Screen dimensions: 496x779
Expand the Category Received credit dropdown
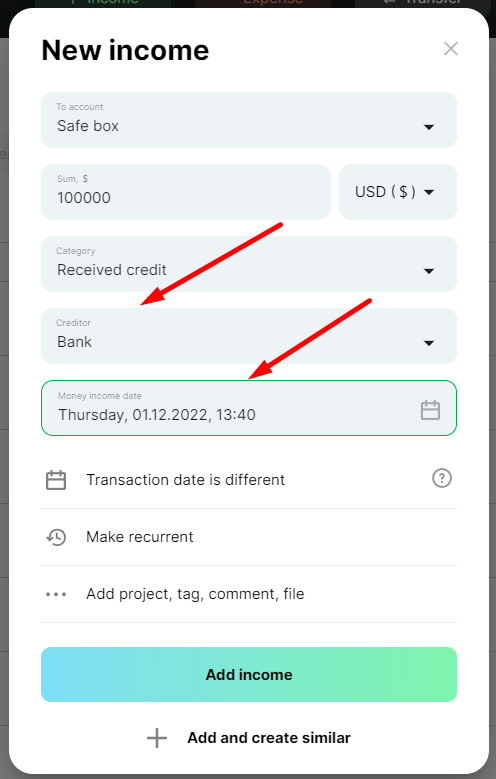pos(249,264)
